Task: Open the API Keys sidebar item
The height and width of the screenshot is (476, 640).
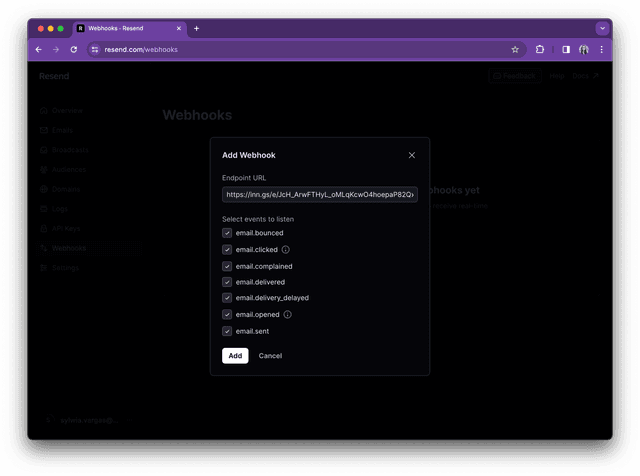Action: pos(60,228)
